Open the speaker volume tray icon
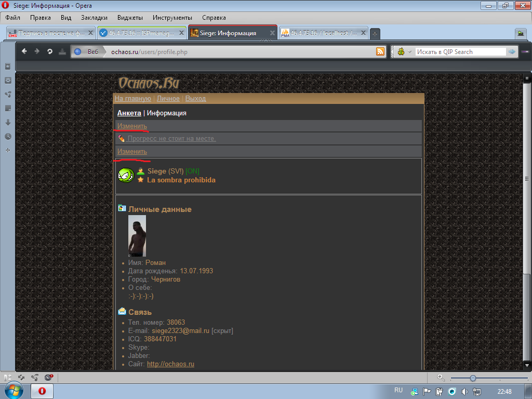 [464, 392]
